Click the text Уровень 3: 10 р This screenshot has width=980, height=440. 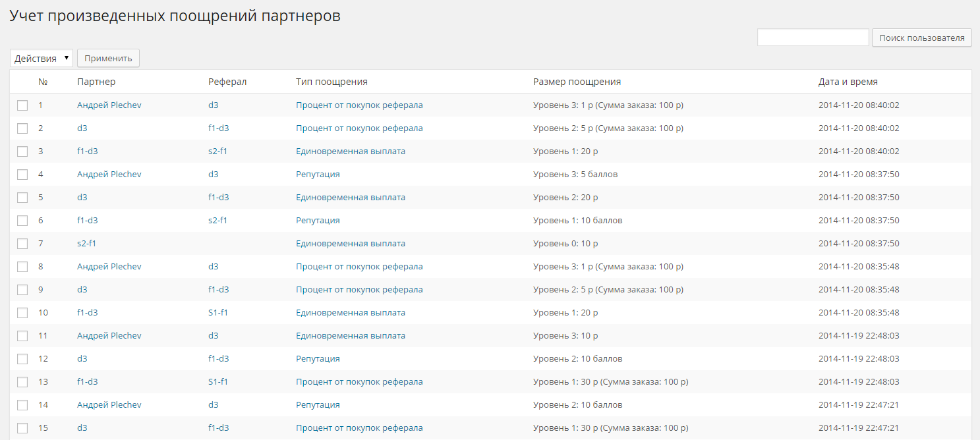tap(565, 336)
